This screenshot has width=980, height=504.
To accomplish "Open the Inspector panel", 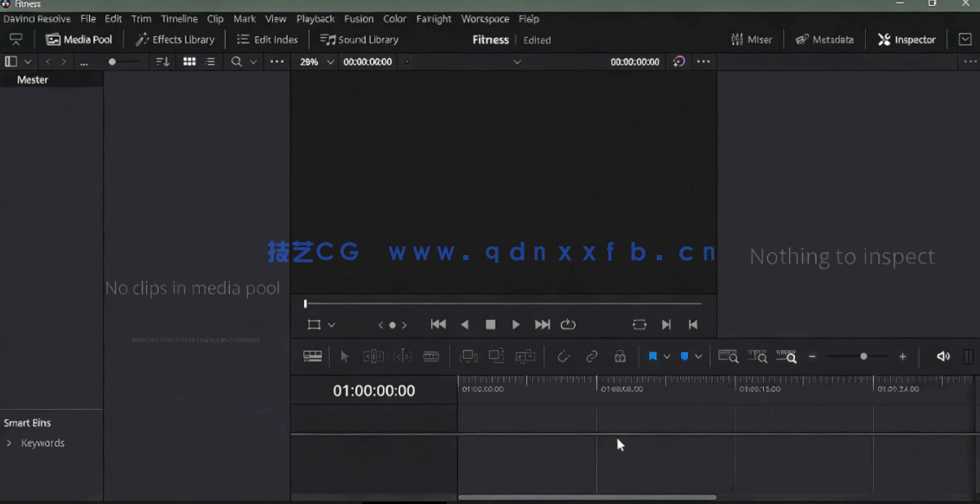I will 906,39.
